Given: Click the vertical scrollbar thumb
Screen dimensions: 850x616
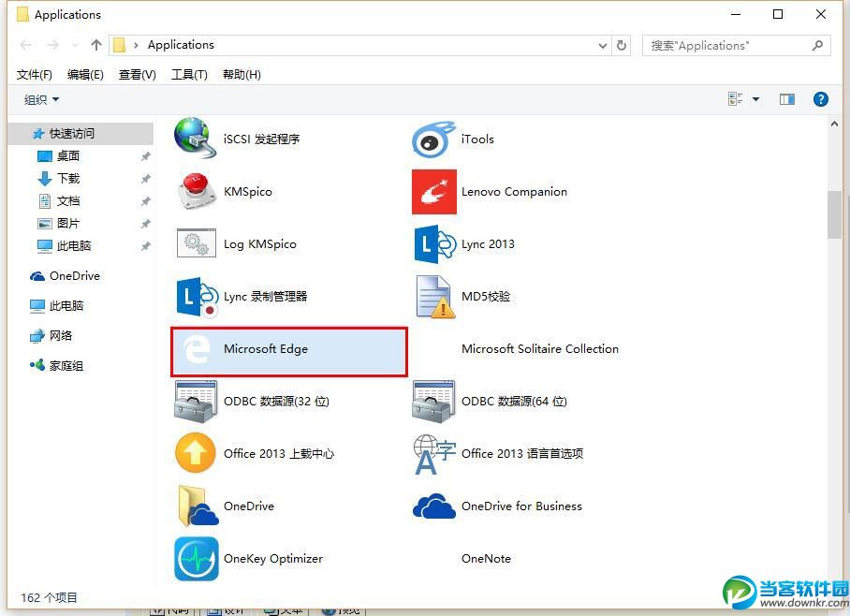Looking at the screenshot, I should point(834,214).
